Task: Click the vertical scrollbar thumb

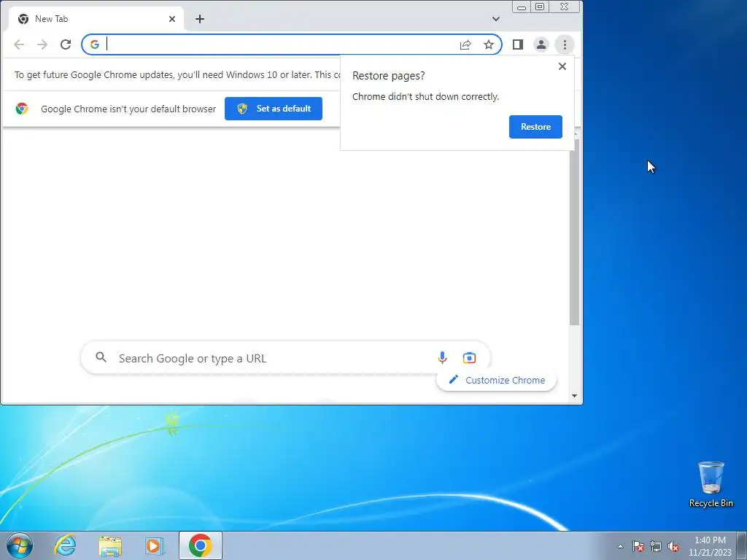Action: click(574, 232)
